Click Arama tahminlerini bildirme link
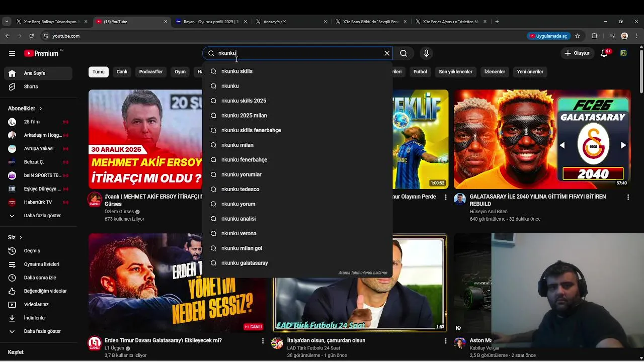This screenshot has height=362, width=644. (363, 273)
